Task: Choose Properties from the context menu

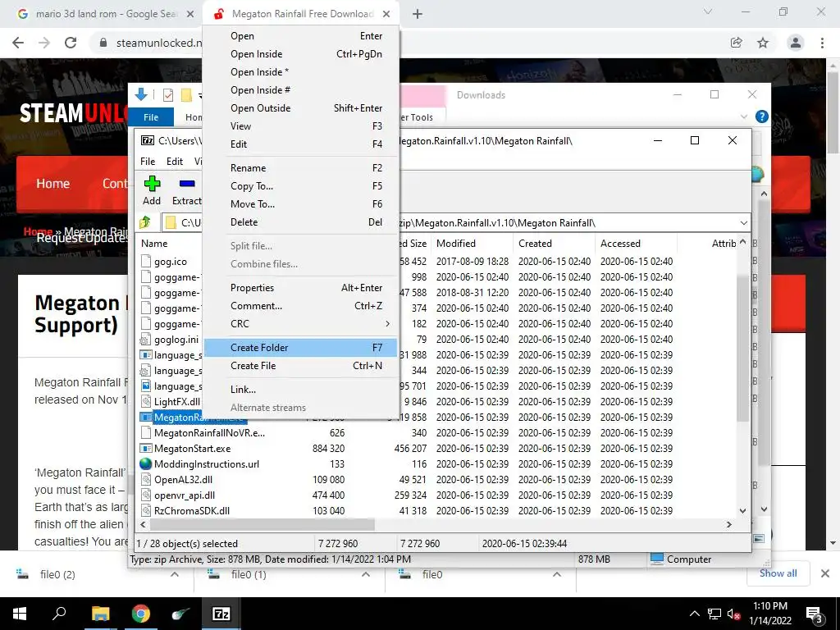Action: tap(300, 288)
